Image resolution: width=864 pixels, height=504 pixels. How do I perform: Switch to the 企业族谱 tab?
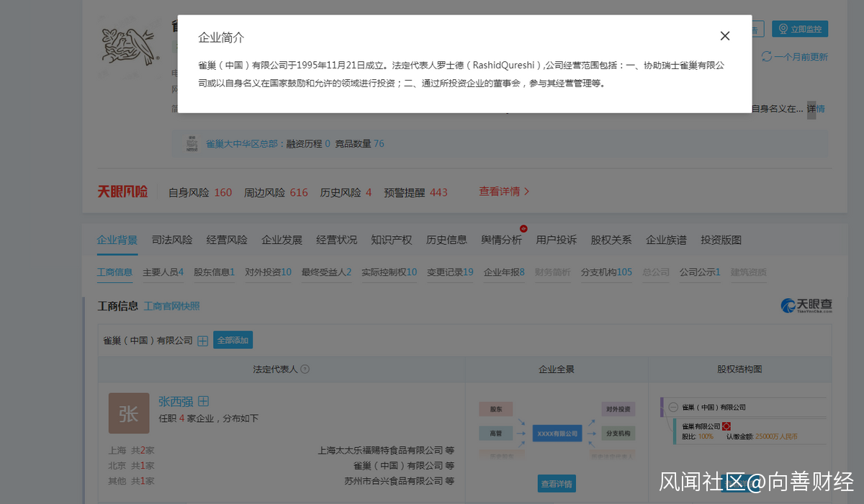coord(666,240)
